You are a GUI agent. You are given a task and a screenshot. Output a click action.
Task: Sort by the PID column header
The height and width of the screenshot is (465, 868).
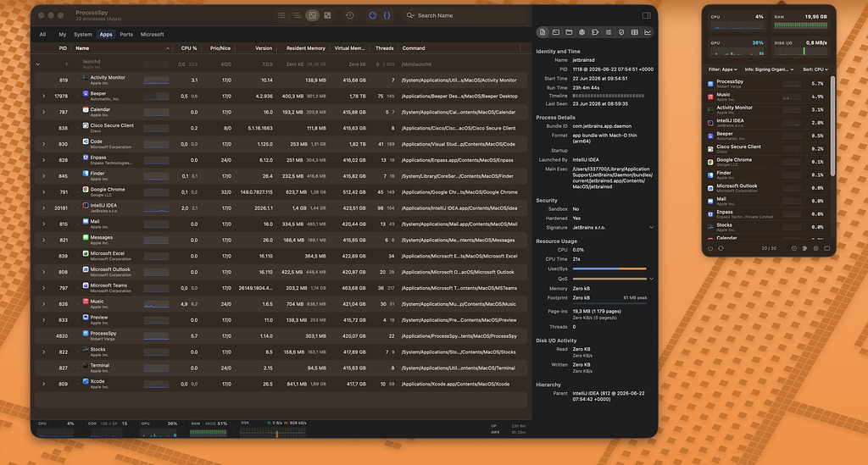coord(63,48)
